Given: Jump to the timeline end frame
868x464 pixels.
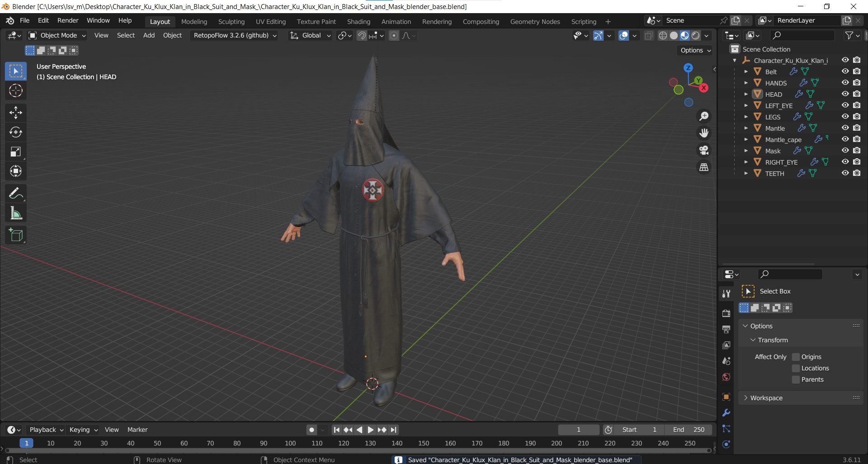Looking at the screenshot, I should [x=393, y=430].
